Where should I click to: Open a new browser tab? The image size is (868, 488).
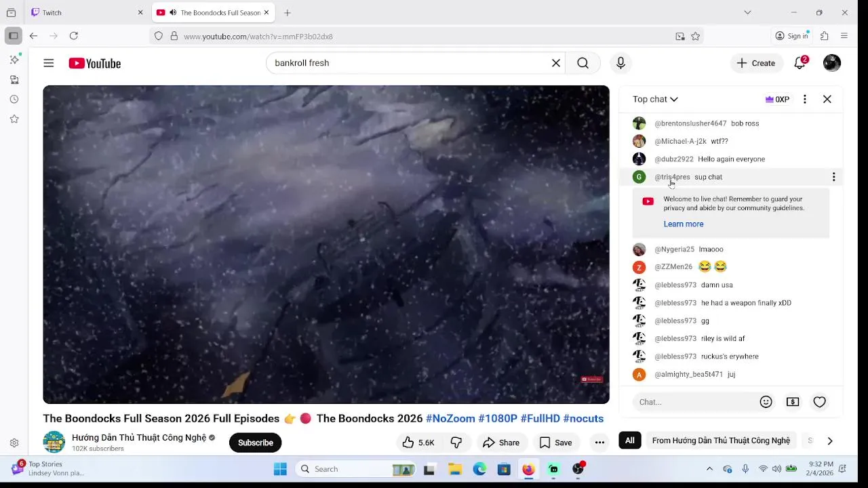(x=288, y=12)
